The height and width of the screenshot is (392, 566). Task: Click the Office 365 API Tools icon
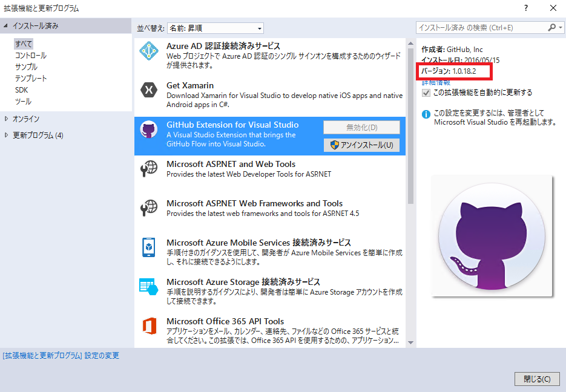pyautogui.click(x=150, y=325)
